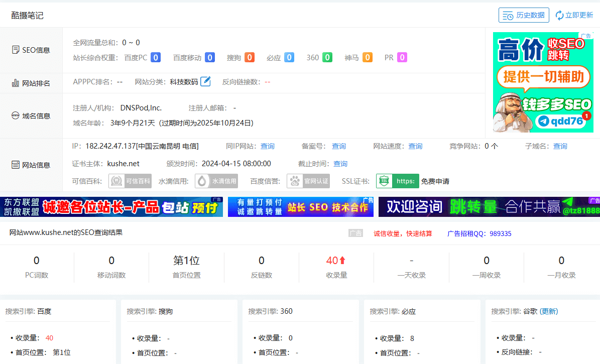
Task: Click the 子域名 查询 link
Action: click(561, 146)
